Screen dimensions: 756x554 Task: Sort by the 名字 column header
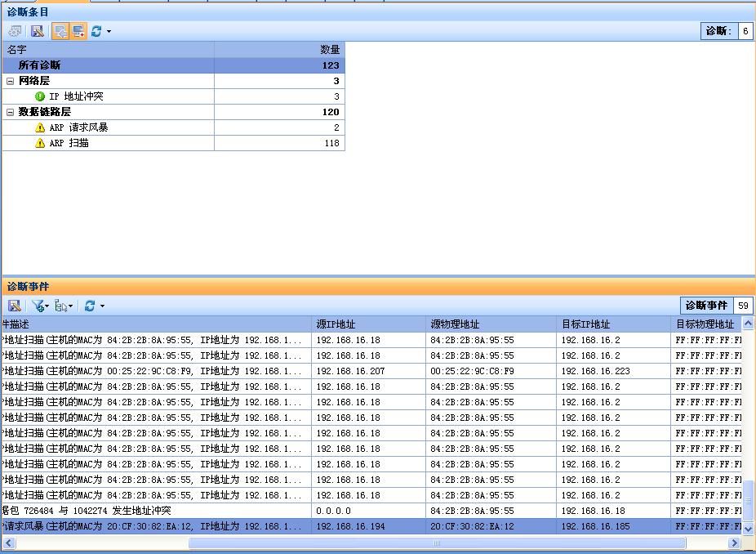pos(108,49)
